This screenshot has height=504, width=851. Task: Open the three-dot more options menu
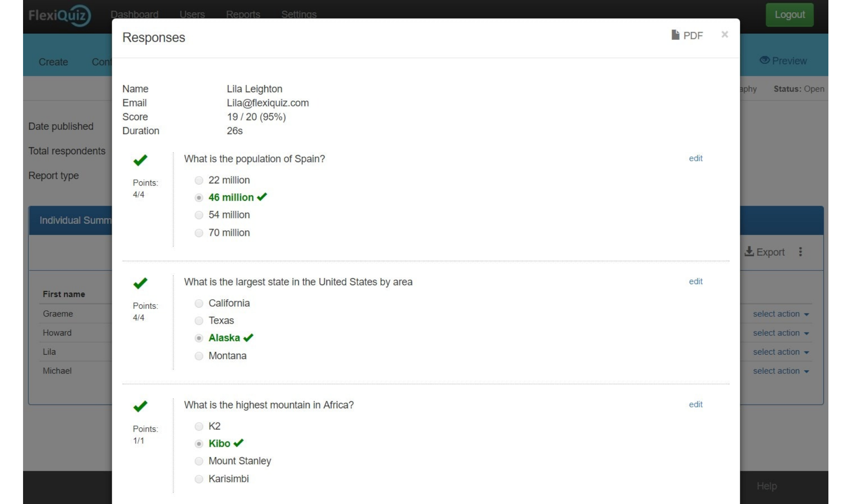(x=800, y=252)
